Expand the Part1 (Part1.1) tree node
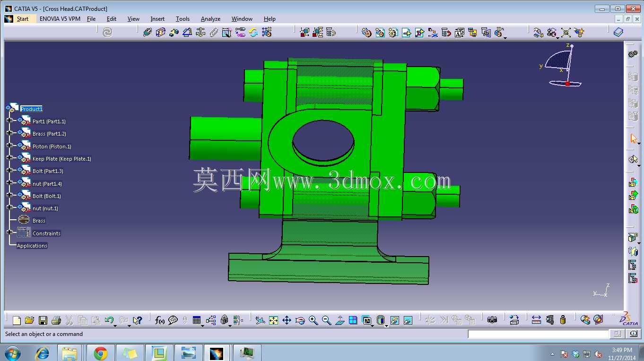 (9, 120)
